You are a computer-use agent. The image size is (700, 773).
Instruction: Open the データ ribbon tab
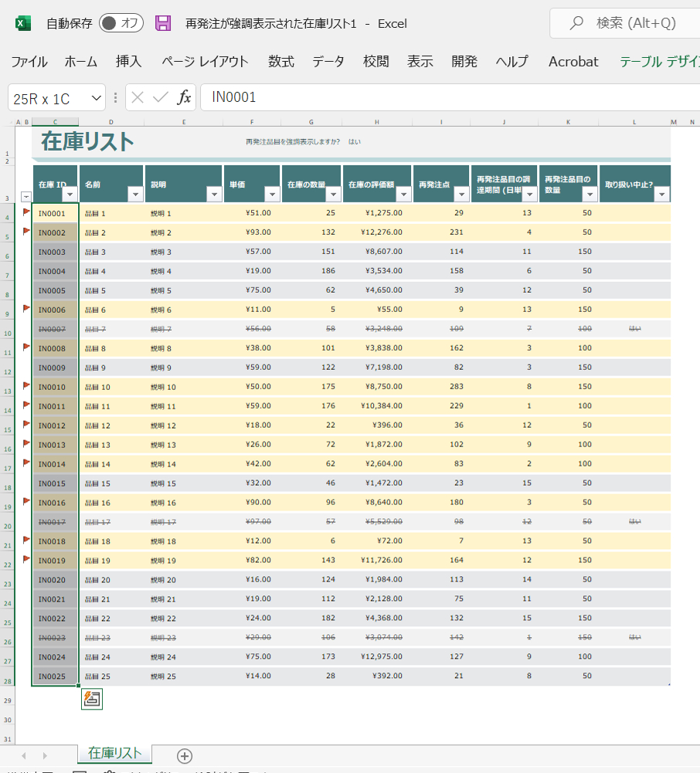click(328, 62)
